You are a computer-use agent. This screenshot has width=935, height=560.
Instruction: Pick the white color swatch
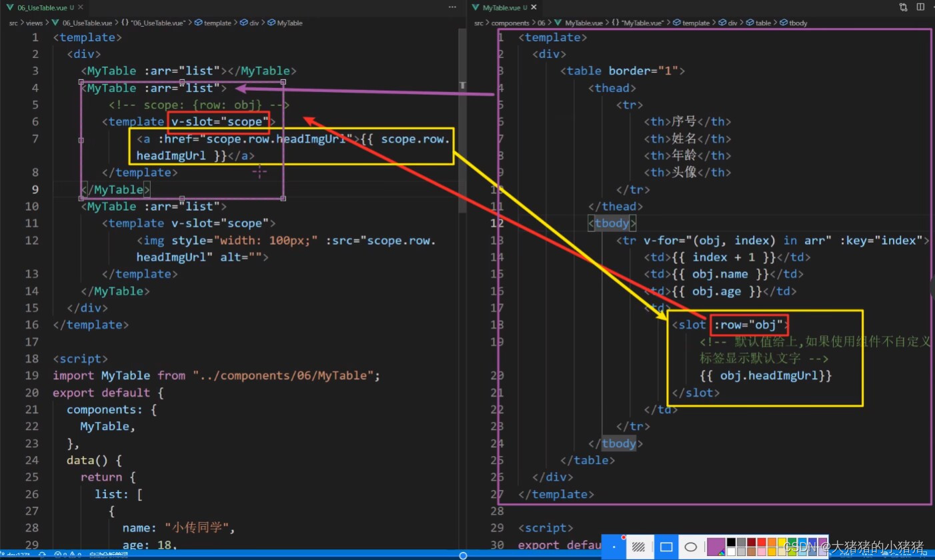coord(731,552)
